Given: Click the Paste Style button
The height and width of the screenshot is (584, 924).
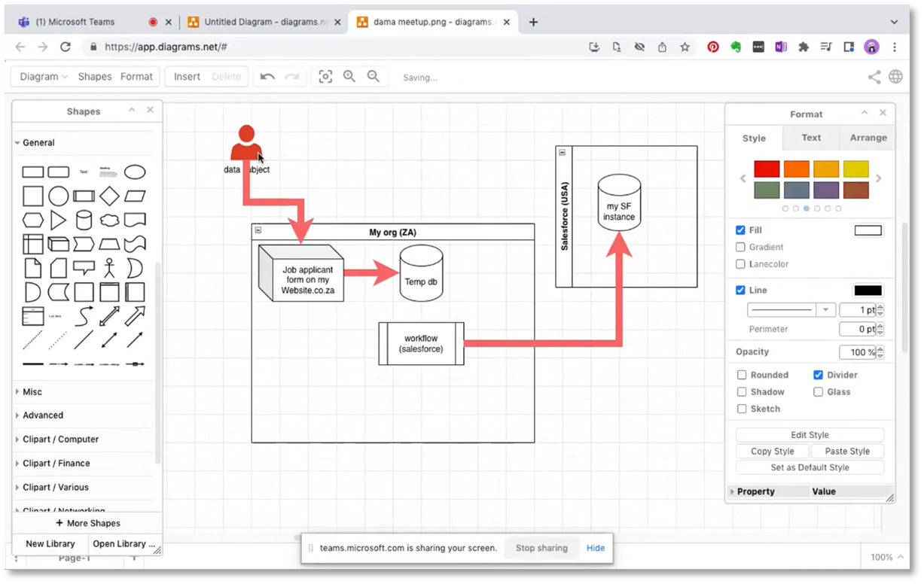Looking at the screenshot, I should pos(847,452).
